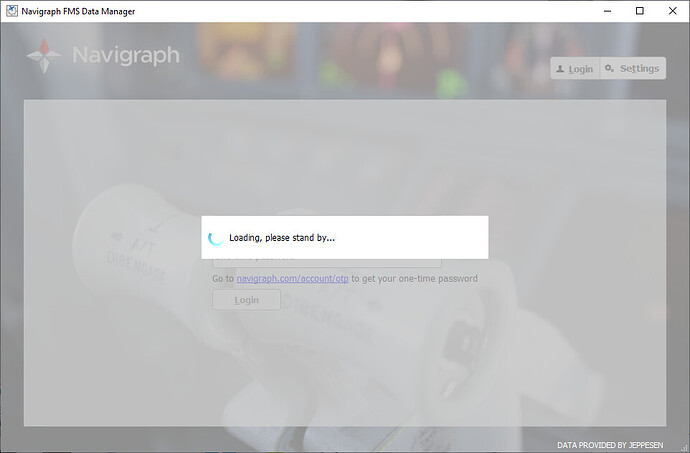
Task: Click the loading spinner icon
Action: pyautogui.click(x=216, y=238)
